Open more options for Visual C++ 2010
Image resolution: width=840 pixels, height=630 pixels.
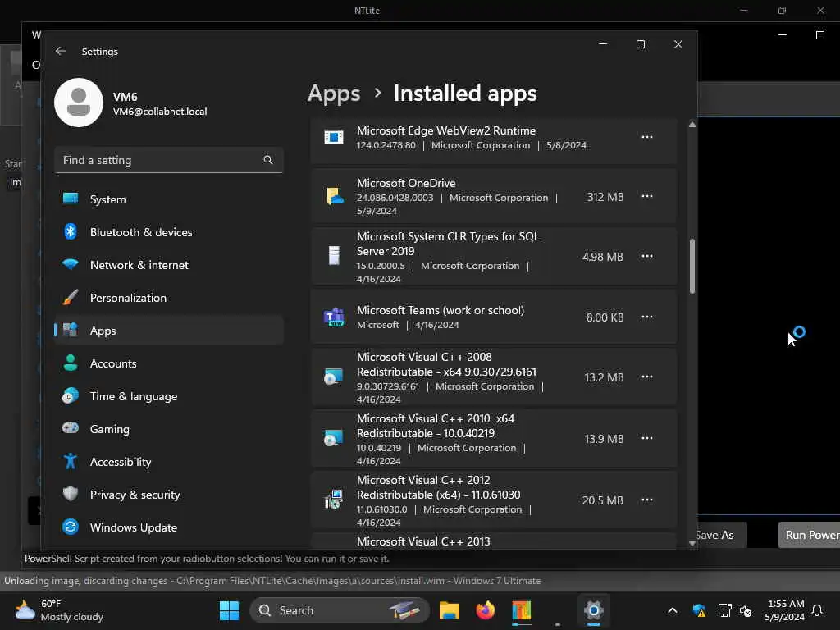click(x=647, y=438)
